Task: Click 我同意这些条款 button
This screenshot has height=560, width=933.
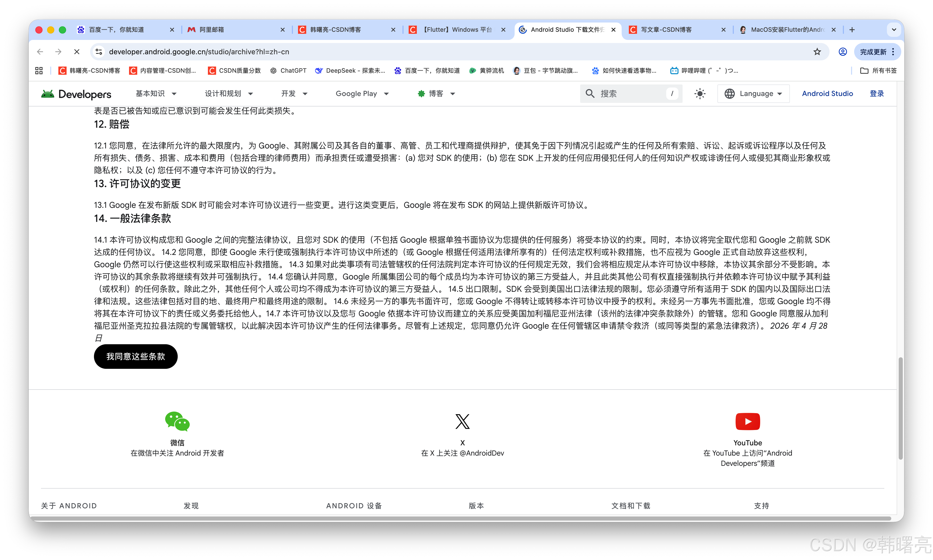Action: point(135,357)
